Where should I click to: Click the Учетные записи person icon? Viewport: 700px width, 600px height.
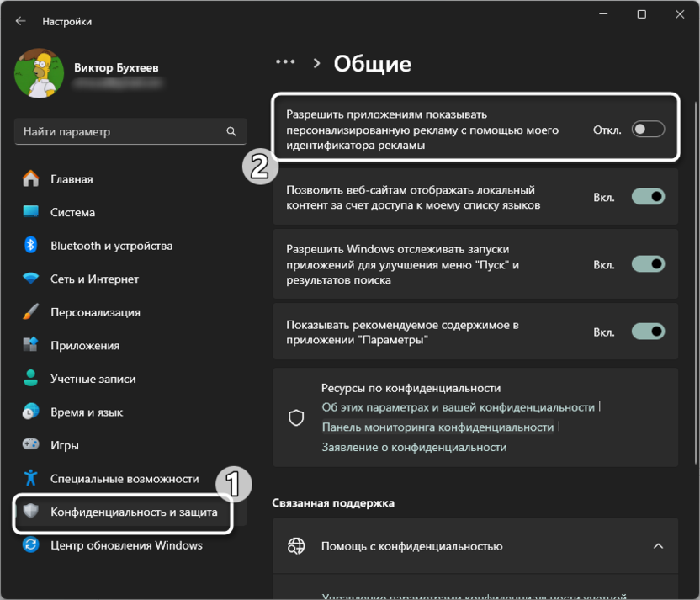[31, 378]
